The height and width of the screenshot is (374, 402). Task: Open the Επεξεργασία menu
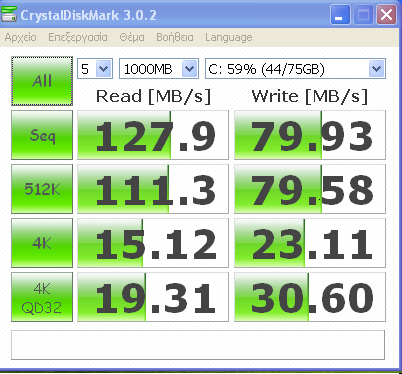(x=78, y=37)
